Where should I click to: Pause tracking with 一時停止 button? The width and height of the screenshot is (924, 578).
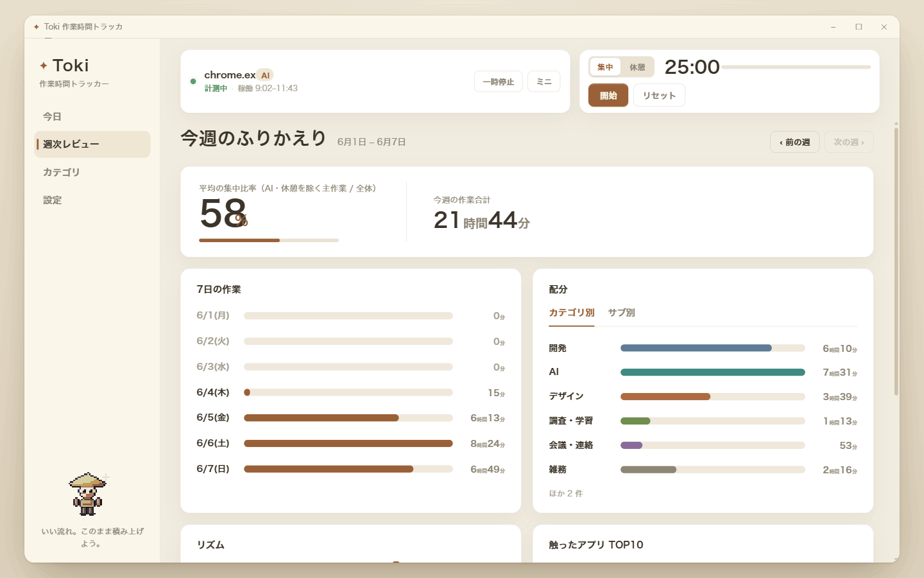tap(499, 82)
